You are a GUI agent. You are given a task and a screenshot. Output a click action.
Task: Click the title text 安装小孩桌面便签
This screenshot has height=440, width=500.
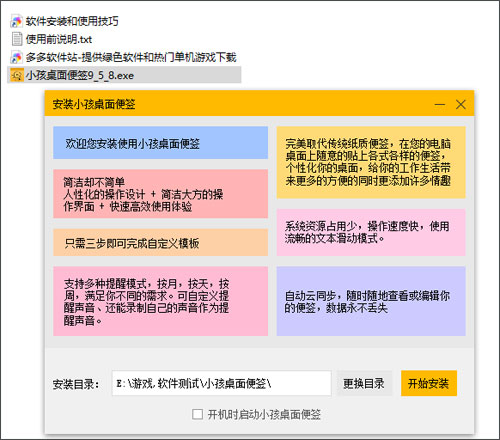pyautogui.click(x=94, y=104)
